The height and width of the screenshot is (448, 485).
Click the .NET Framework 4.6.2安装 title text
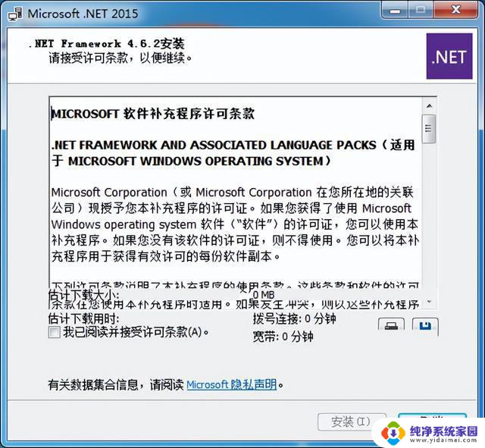click(107, 44)
